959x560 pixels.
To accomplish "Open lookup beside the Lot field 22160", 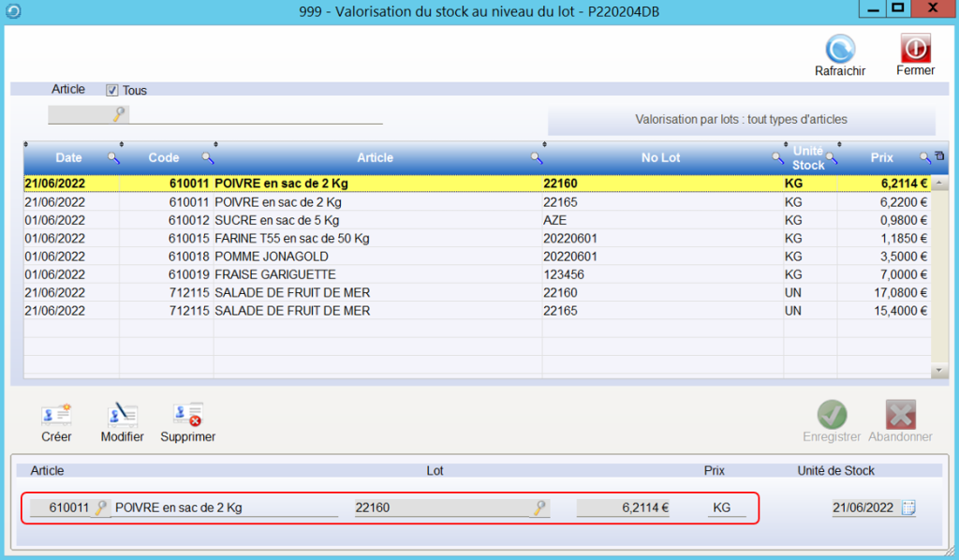I will tap(539, 508).
